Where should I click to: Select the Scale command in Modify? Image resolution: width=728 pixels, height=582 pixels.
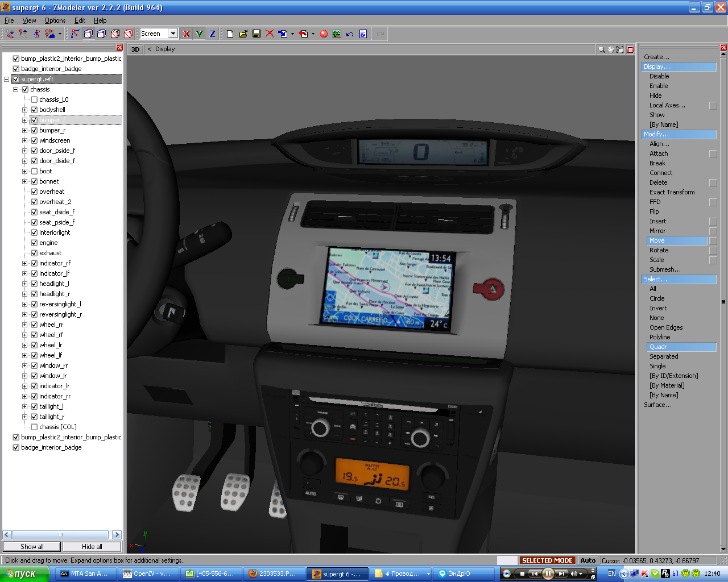(657, 260)
